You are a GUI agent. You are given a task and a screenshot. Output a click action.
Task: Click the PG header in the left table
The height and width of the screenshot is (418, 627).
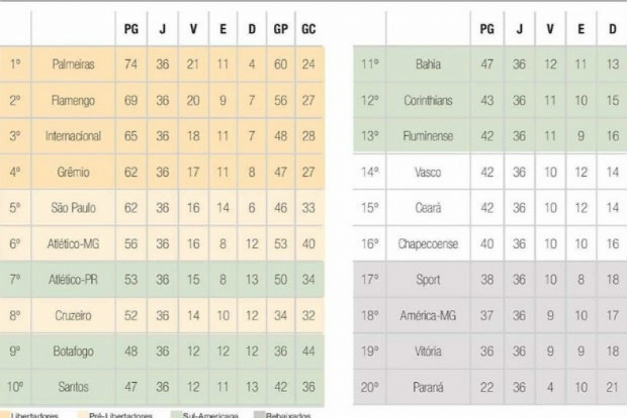click(x=131, y=29)
